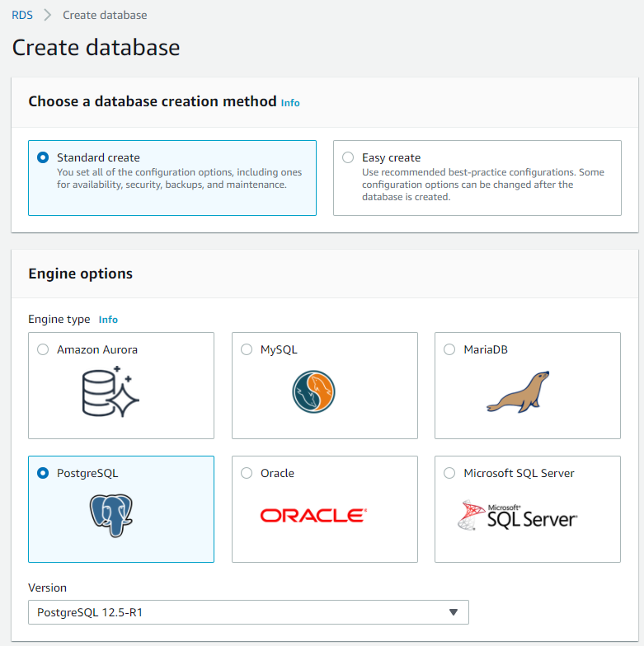Click the PostgreSQL elephant logo

[x=111, y=513]
